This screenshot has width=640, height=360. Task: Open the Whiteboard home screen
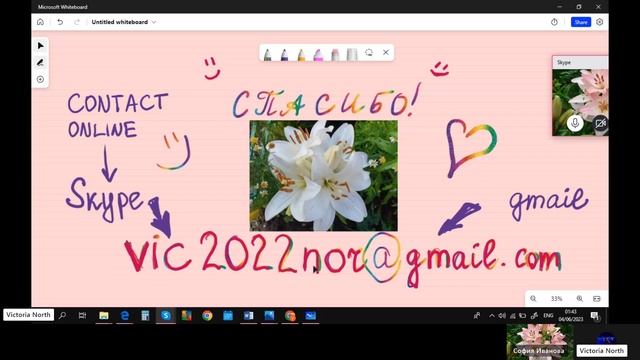[x=40, y=22]
